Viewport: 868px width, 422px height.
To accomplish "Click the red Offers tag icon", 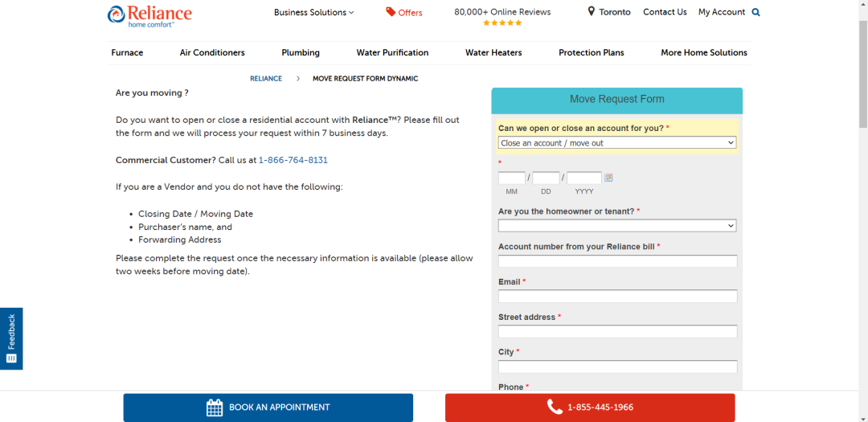I will click(391, 12).
